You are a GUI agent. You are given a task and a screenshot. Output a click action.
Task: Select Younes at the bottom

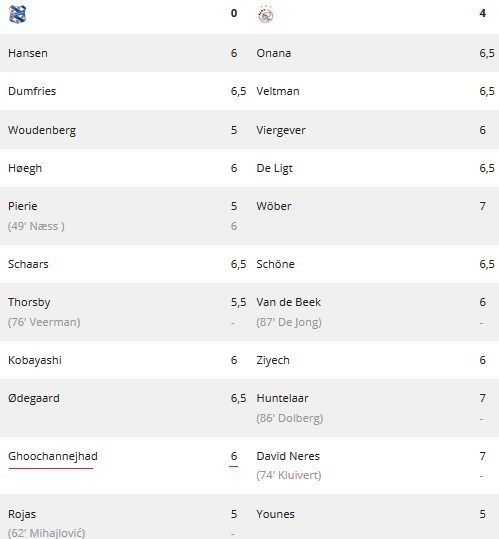pyautogui.click(x=276, y=514)
